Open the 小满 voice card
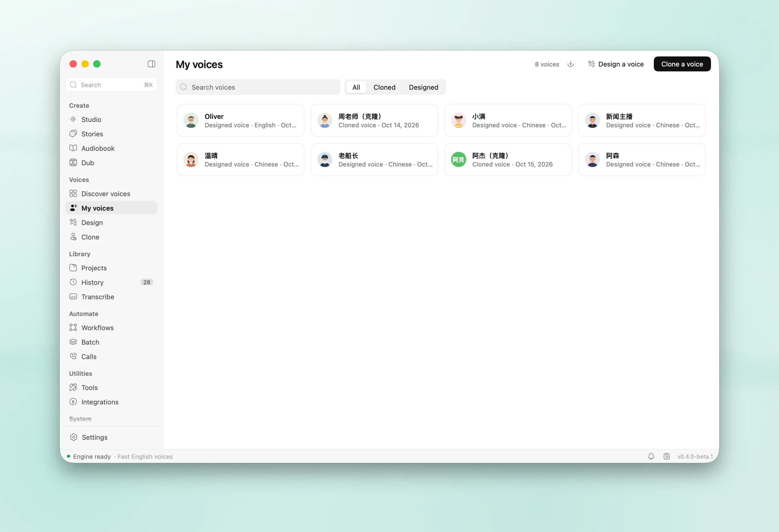Screen dimensions: 779x532 tap(508, 121)
